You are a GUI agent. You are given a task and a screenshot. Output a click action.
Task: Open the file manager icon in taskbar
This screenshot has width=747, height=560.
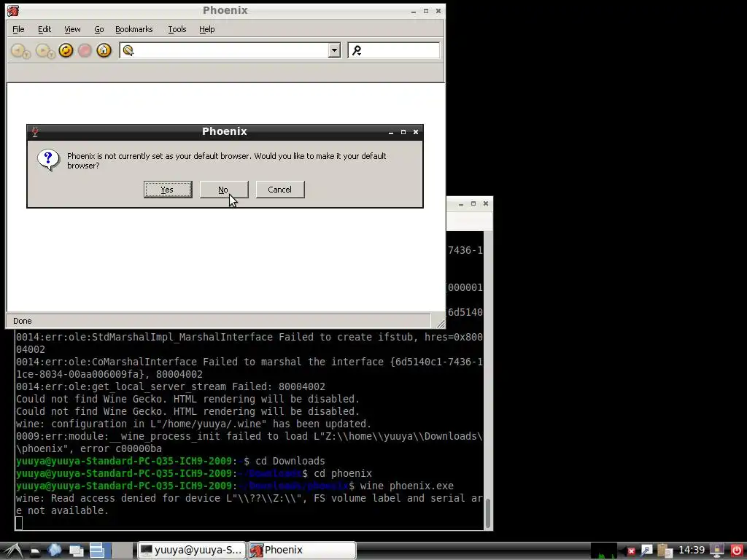[35, 551]
